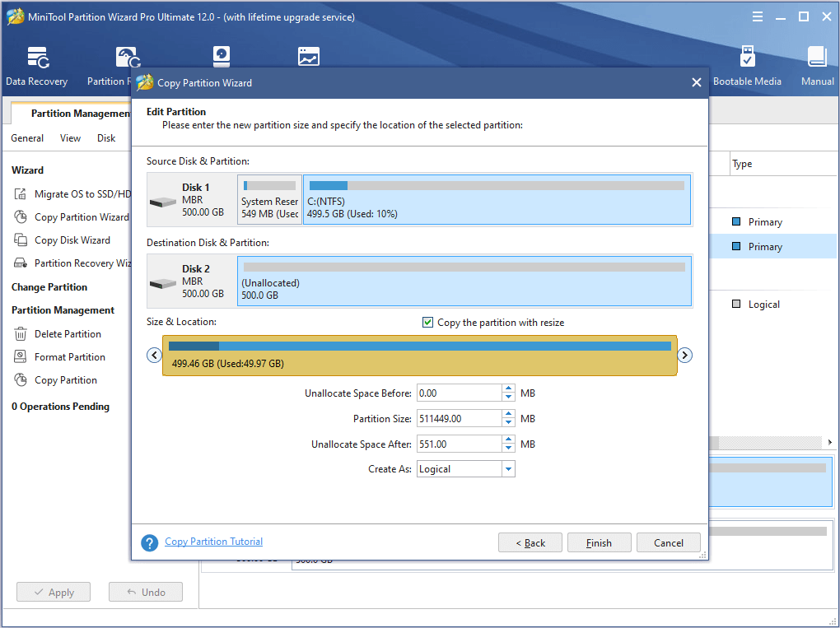
Task: Open the hamburger menu in the title bar
Action: [758, 17]
